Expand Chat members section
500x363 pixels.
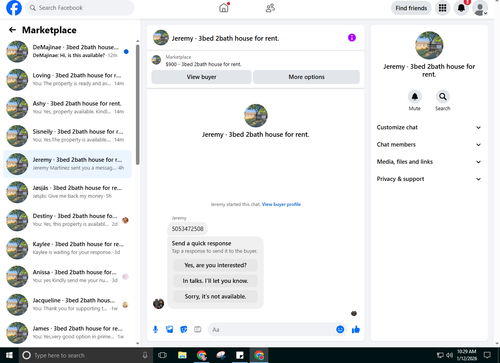(429, 145)
